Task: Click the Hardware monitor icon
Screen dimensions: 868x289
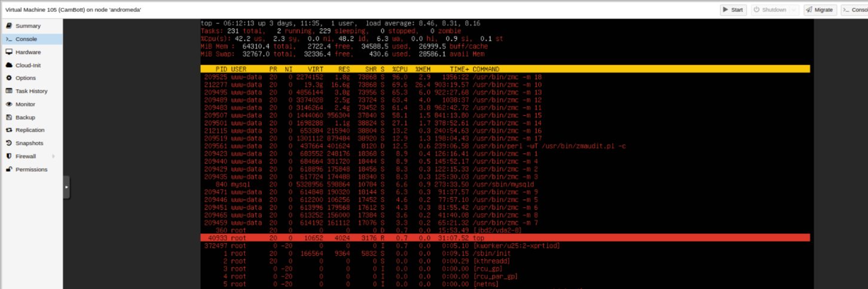Action: 9,52
